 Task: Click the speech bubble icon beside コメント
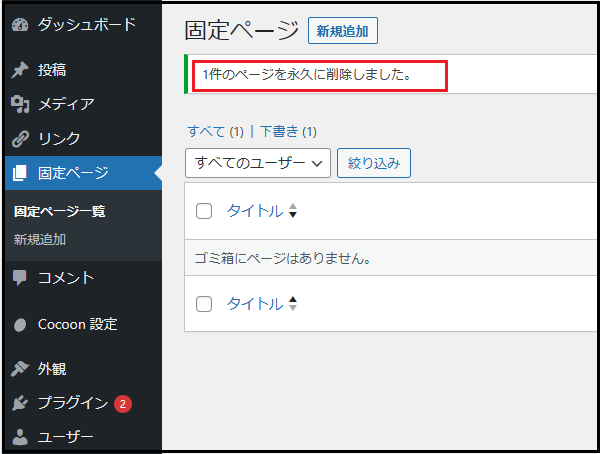point(20,278)
